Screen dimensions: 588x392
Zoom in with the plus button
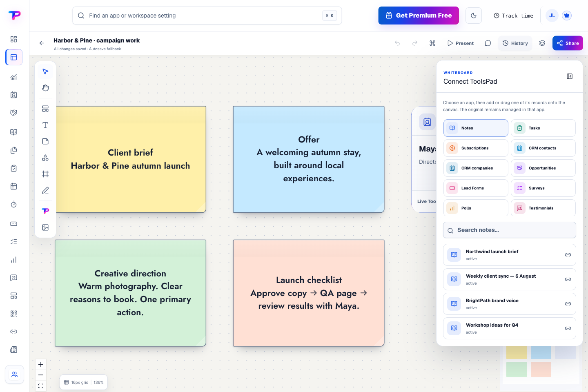[41, 365]
